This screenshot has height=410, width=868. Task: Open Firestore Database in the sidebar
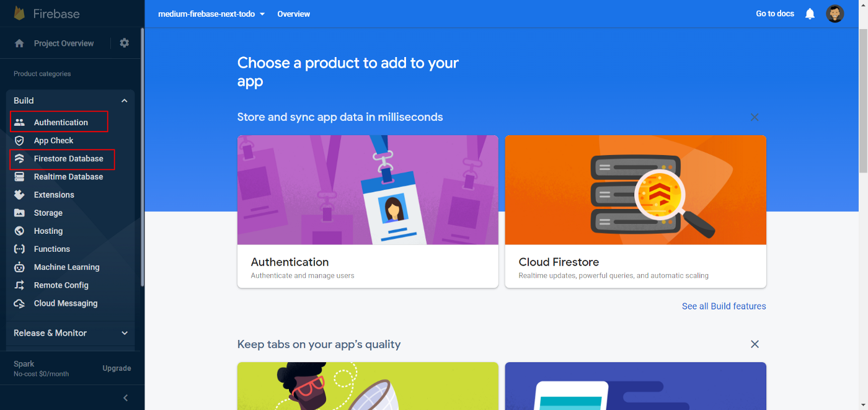pyautogui.click(x=68, y=159)
